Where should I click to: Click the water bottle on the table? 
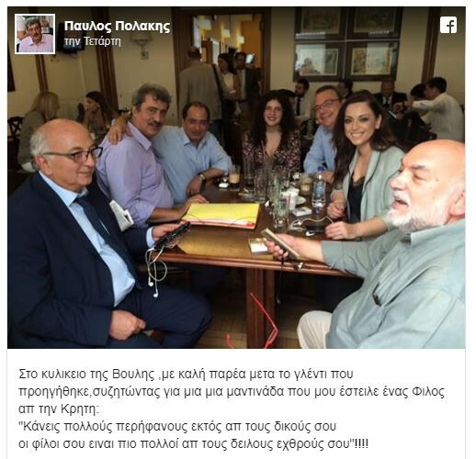pos(319,187)
